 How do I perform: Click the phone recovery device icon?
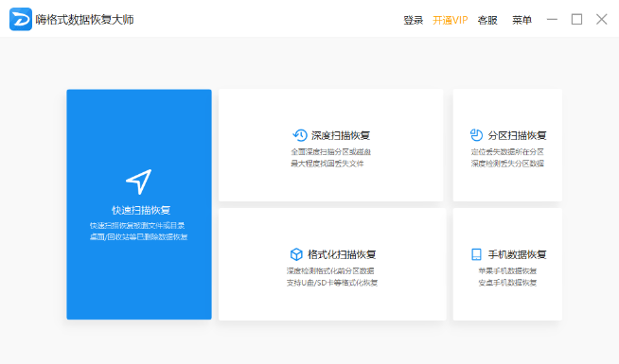pyautogui.click(x=476, y=254)
